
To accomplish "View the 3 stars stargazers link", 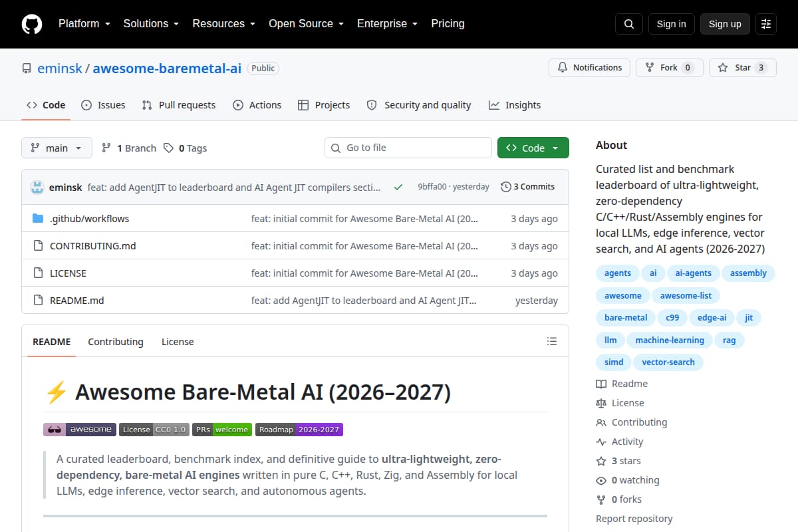I will 618,461.
